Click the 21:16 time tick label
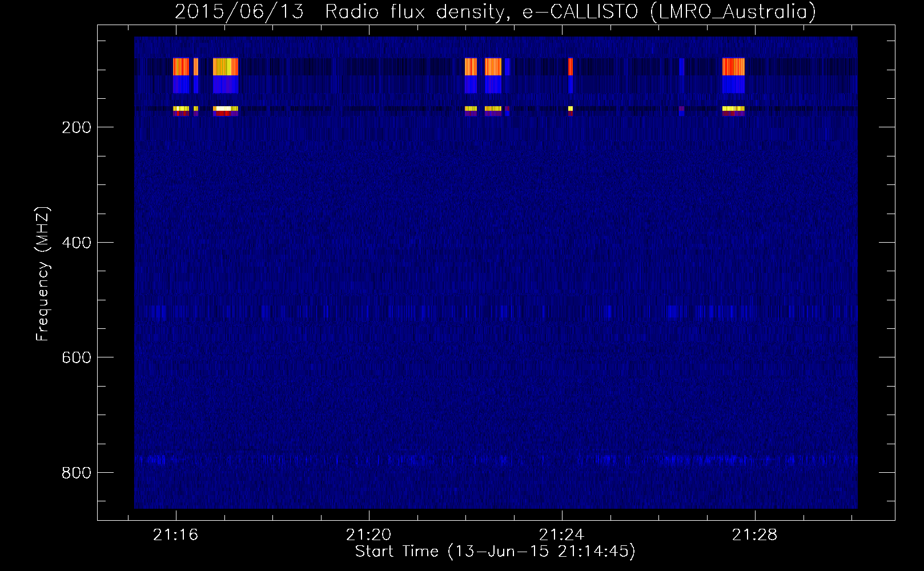 click(x=175, y=534)
